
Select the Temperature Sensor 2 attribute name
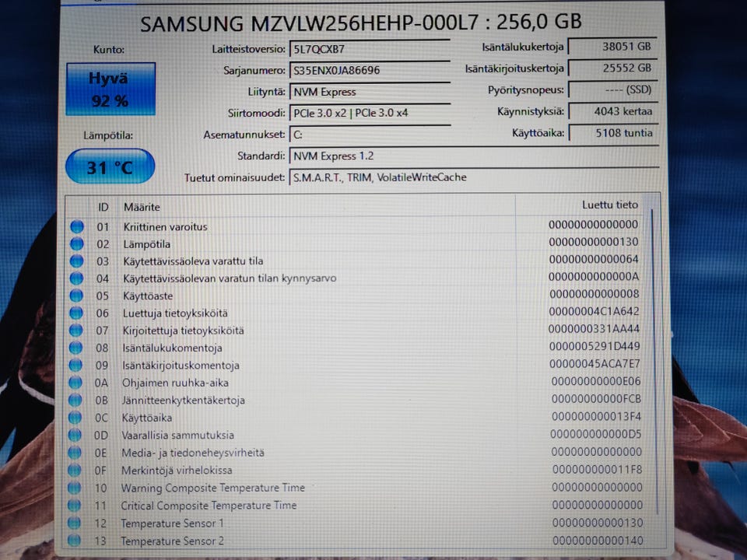pyautogui.click(x=172, y=541)
